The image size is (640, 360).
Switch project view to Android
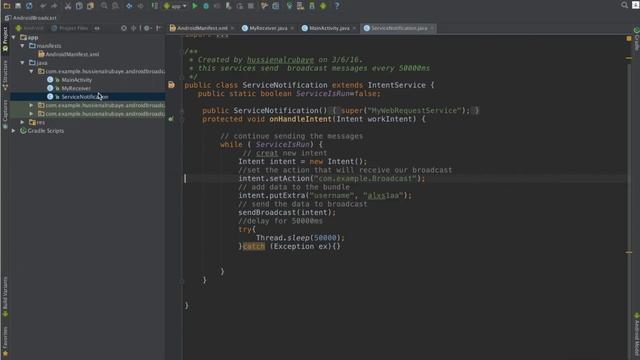29,28
